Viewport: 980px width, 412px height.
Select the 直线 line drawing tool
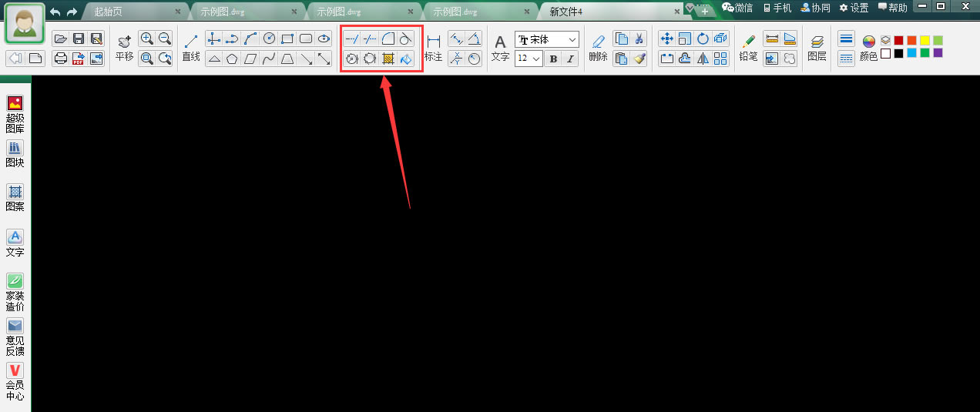coord(191,48)
